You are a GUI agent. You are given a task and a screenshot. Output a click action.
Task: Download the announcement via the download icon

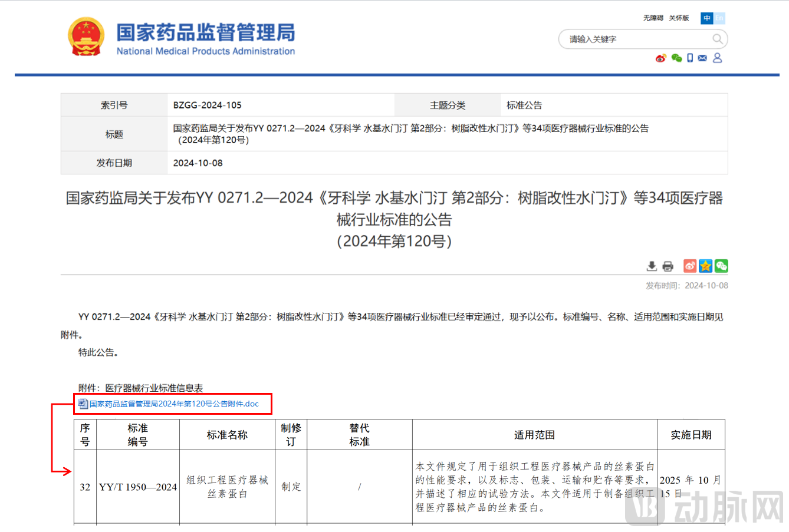(652, 266)
